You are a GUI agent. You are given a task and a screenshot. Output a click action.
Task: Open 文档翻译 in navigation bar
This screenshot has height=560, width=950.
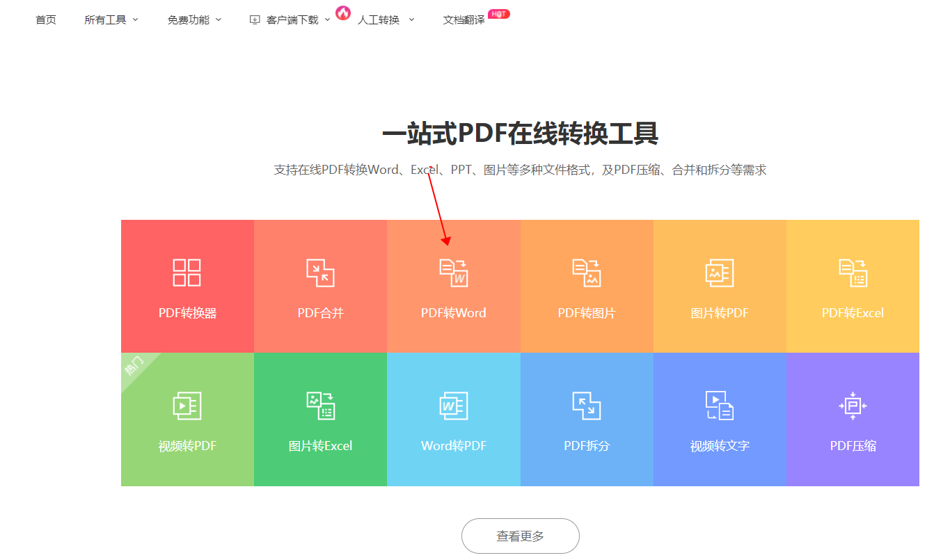[464, 20]
